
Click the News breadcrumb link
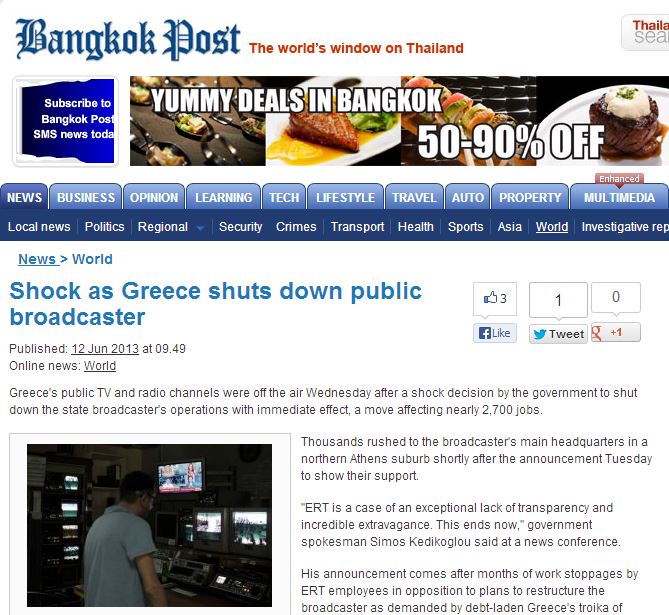37,259
